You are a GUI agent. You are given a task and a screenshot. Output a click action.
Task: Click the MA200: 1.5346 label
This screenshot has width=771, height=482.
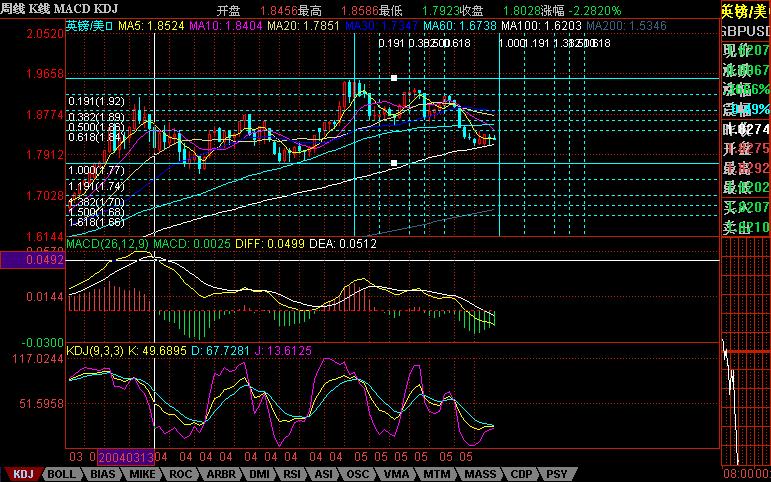click(x=626, y=26)
